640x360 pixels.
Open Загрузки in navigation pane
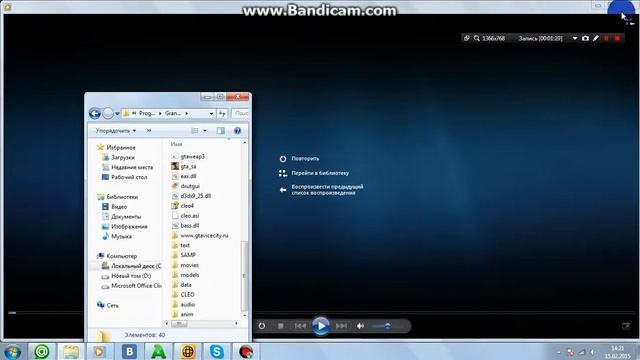[119, 157]
